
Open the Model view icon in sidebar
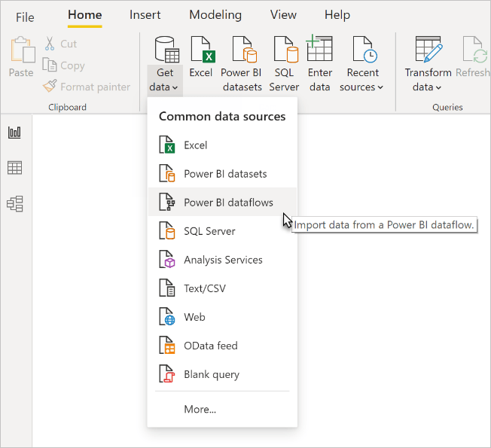(x=14, y=203)
